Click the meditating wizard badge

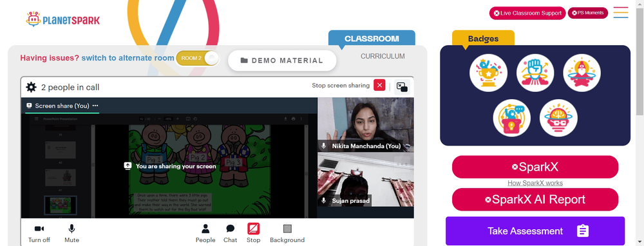[582, 73]
